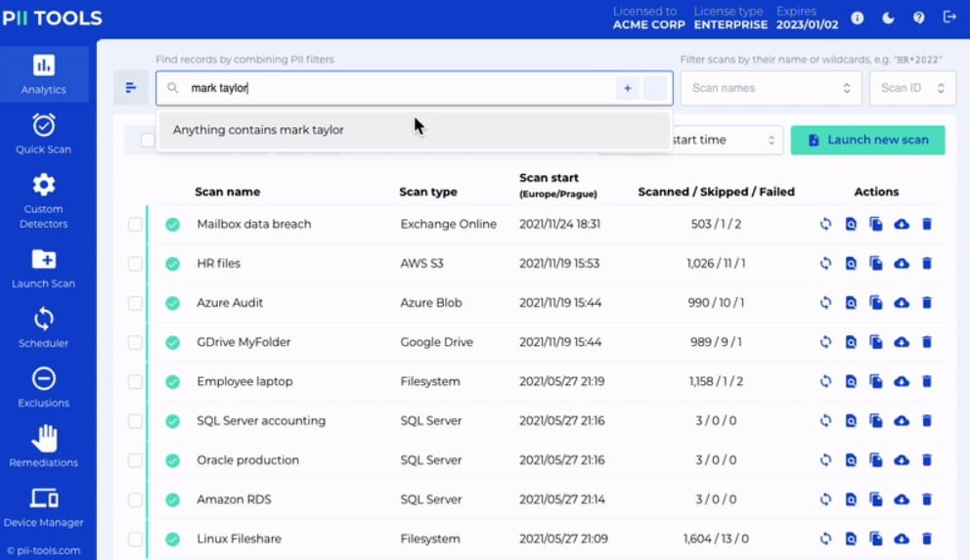Delete the GDrive MyFolder scan
The height and width of the screenshot is (560, 970).
[x=927, y=342]
